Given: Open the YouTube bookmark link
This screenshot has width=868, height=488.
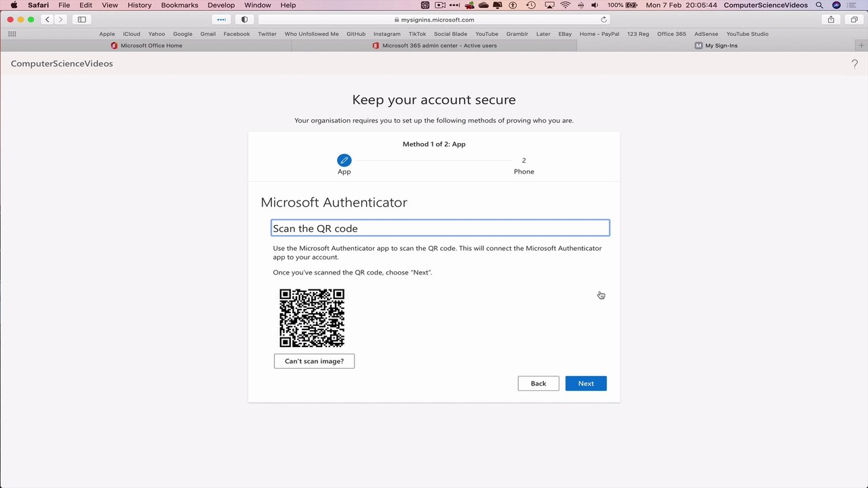Looking at the screenshot, I should [x=487, y=34].
